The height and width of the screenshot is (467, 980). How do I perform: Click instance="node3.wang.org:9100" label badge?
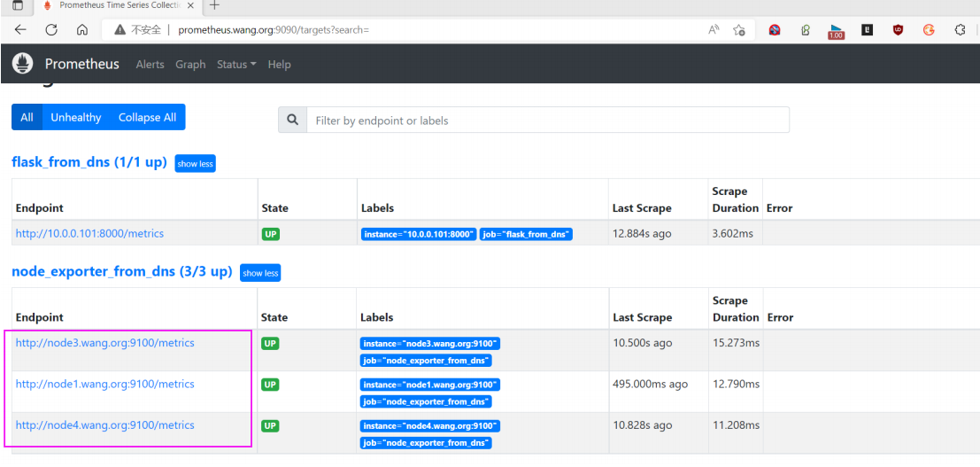point(430,344)
